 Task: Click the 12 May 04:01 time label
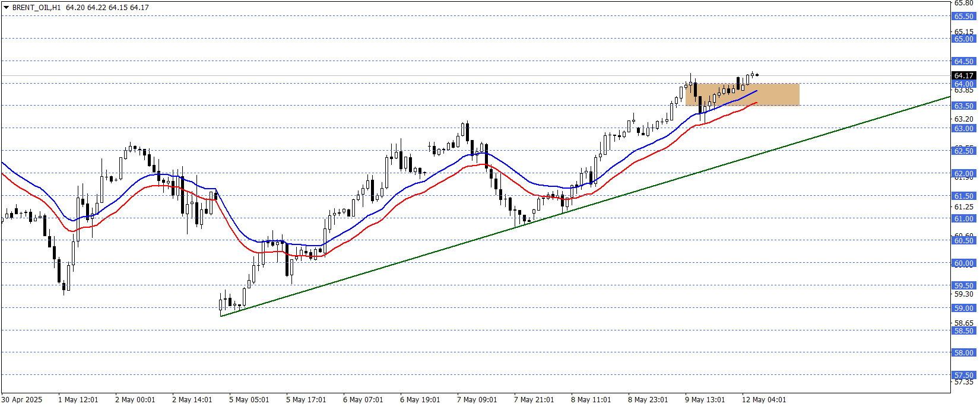tap(764, 399)
